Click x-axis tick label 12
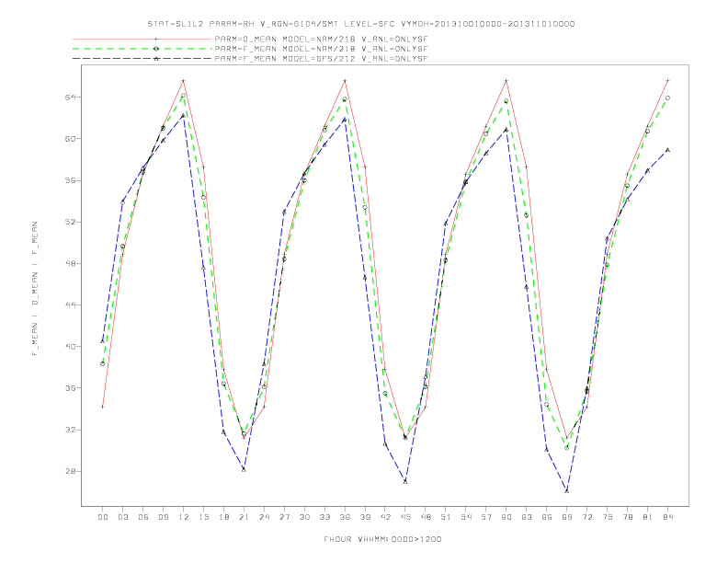 pyautogui.click(x=184, y=517)
